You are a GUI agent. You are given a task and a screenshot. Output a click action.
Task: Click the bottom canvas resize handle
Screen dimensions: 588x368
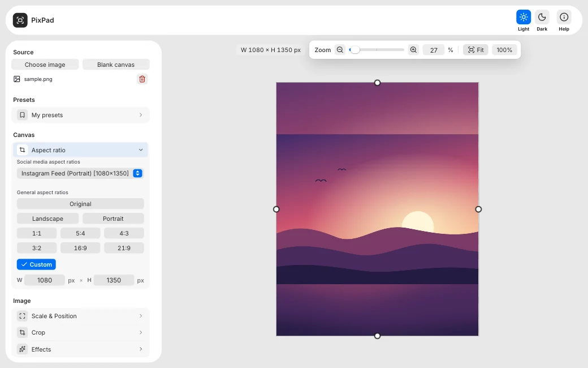click(x=378, y=336)
